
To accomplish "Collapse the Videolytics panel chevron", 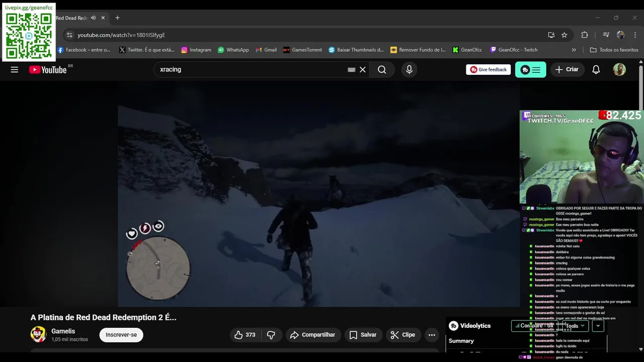I will click(x=598, y=326).
